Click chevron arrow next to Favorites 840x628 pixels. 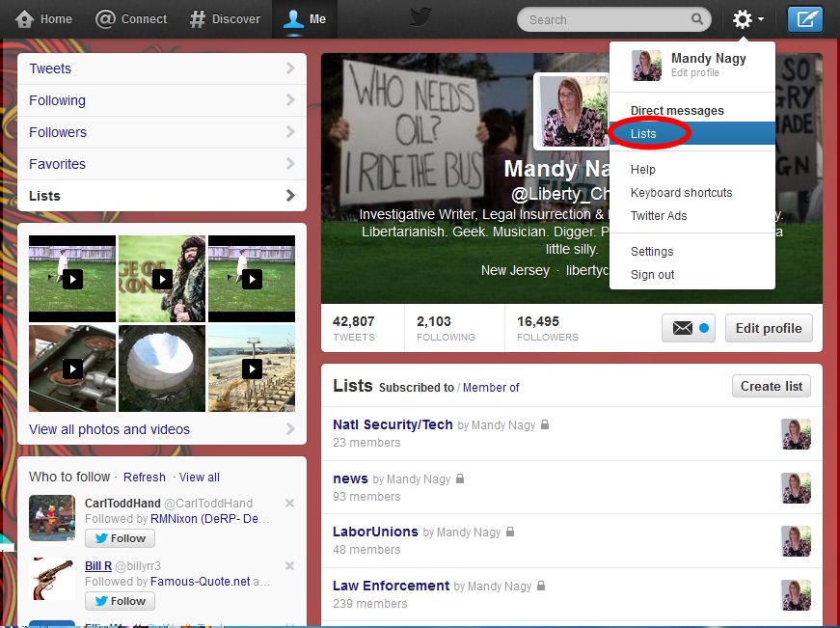click(290, 163)
